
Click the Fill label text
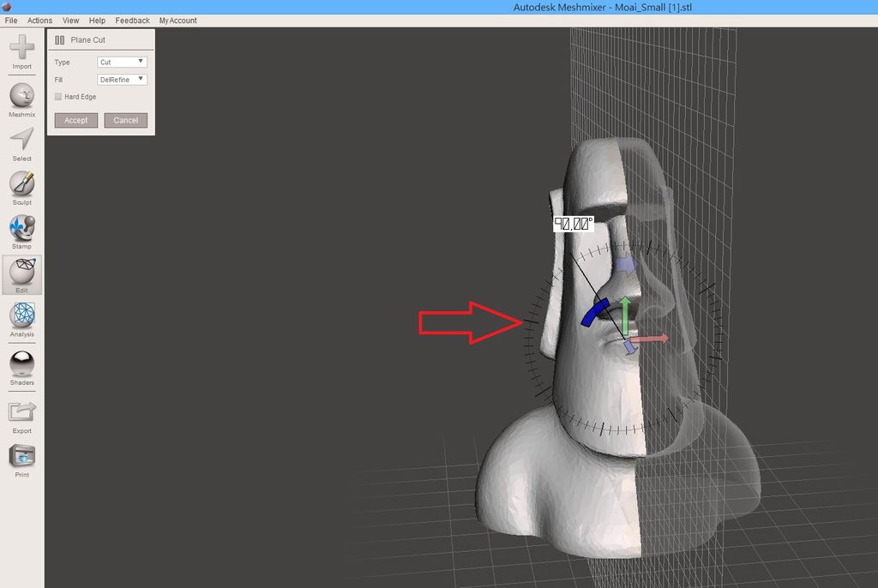[59, 80]
